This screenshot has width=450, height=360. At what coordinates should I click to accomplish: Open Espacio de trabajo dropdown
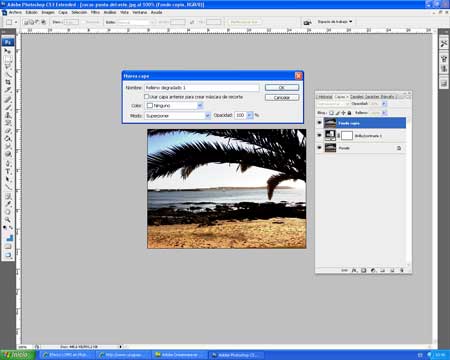point(335,22)
